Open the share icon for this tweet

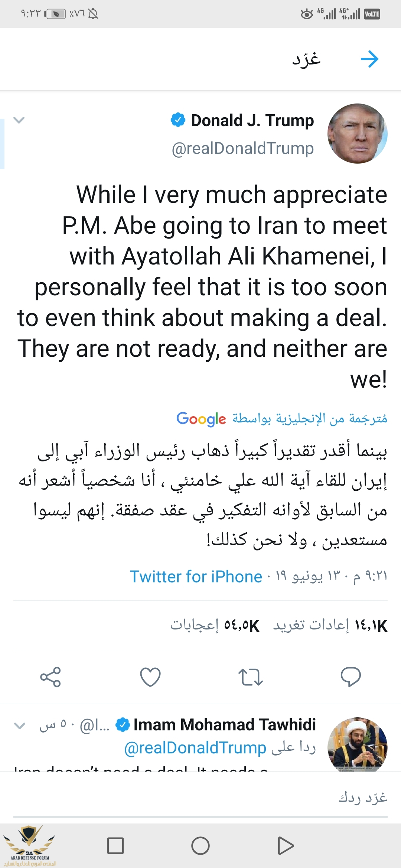click(x=50, y=677)
